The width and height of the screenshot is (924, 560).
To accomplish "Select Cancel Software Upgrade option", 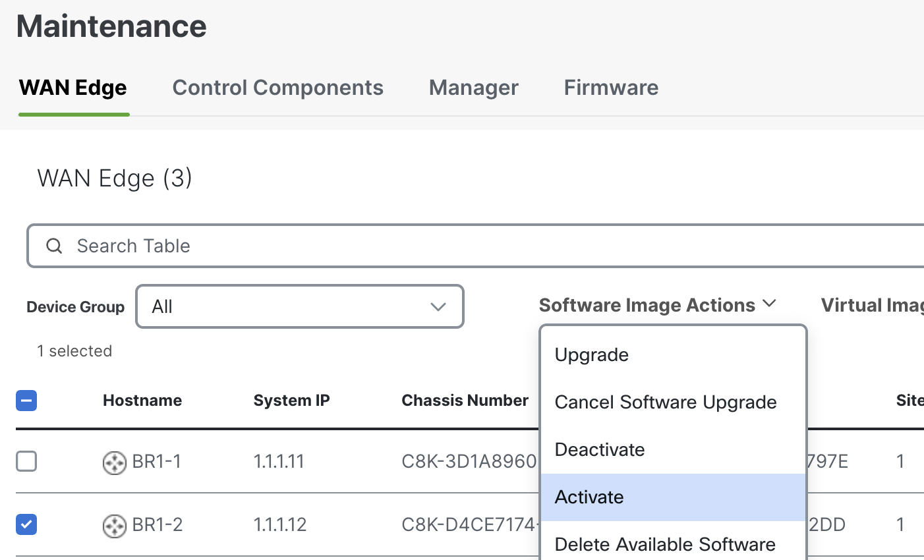I will click(666, 402).
